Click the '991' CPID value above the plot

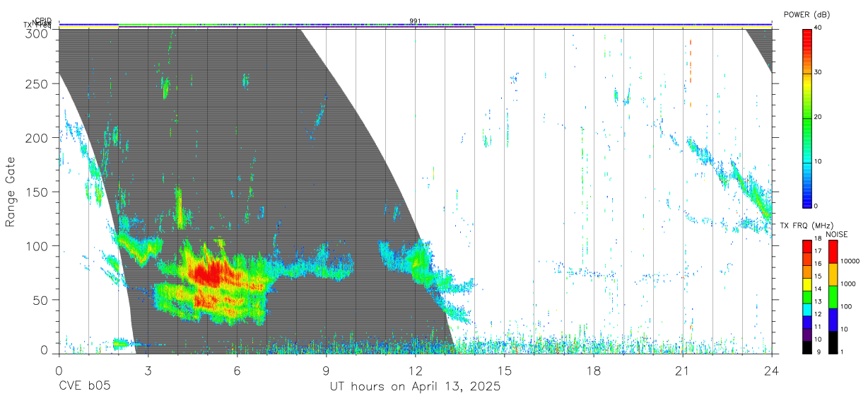[x=415, y=21]
